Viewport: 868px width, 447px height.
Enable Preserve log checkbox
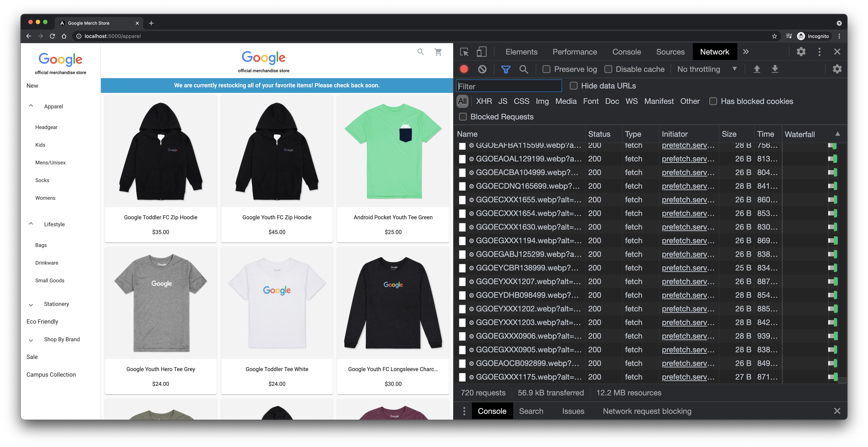[x=546, y=69]
